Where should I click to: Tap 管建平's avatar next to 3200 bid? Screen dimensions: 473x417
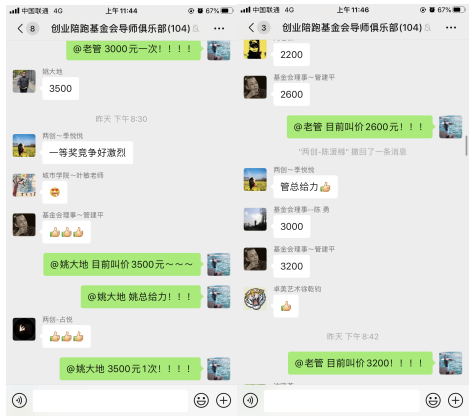pos(255,259)
